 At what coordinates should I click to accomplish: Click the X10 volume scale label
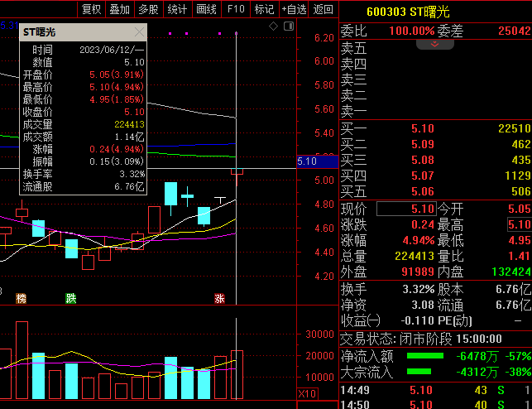pyautogui.click(x=308, y=394)
